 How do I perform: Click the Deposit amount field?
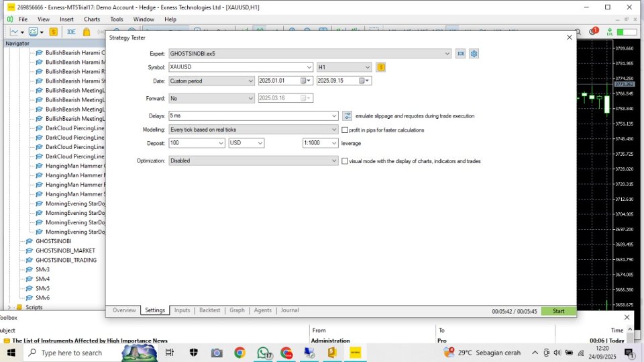(x=197, y=143)
